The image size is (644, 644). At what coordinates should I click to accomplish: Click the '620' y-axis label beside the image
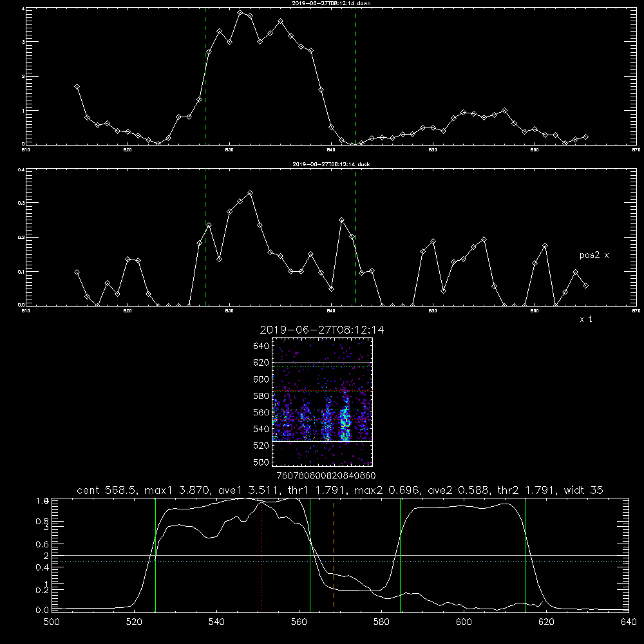coord(261,363)
